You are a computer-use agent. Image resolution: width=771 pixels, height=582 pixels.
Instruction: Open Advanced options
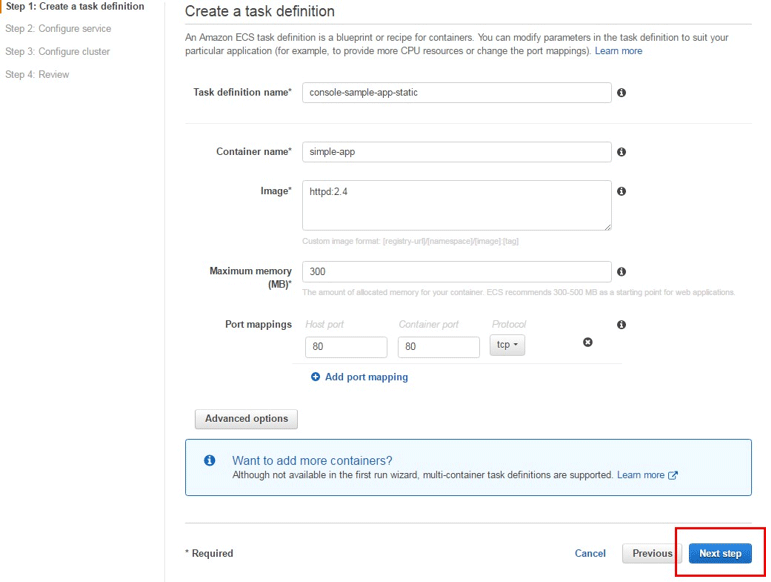(246, 418)
